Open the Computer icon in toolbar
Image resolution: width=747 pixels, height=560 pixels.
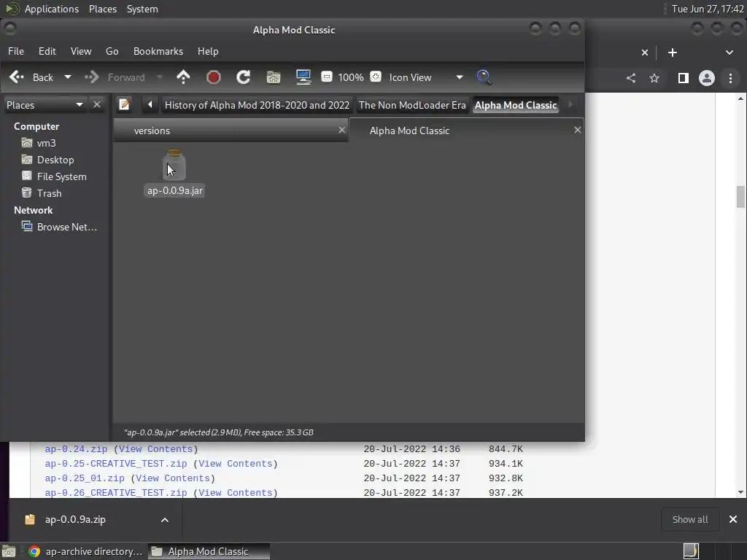point(303,77)
